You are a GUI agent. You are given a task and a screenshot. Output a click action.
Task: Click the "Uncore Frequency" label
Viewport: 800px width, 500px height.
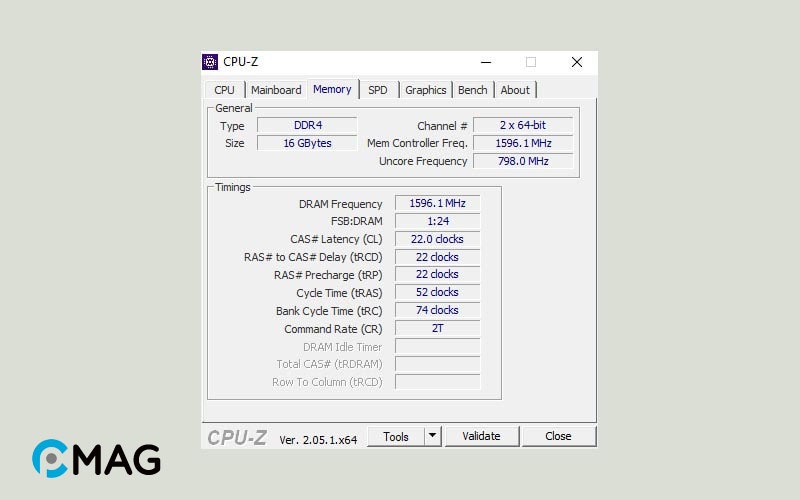pyautogui.click(x=423, y=161)
